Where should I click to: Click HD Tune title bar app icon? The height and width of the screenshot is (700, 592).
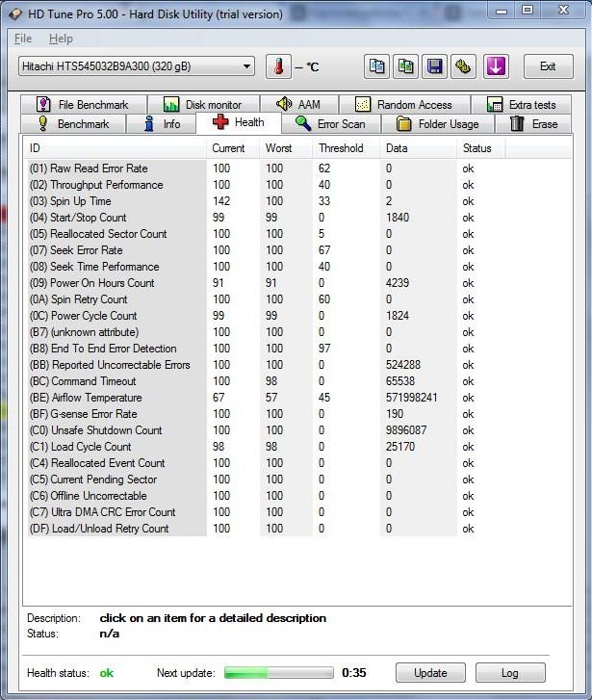pos(15,14)
